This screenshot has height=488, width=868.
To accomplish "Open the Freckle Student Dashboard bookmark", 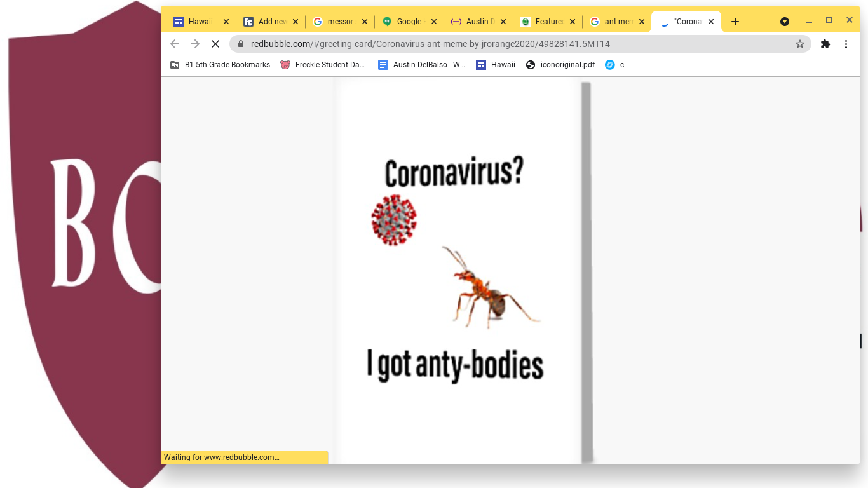I will 323,65.
